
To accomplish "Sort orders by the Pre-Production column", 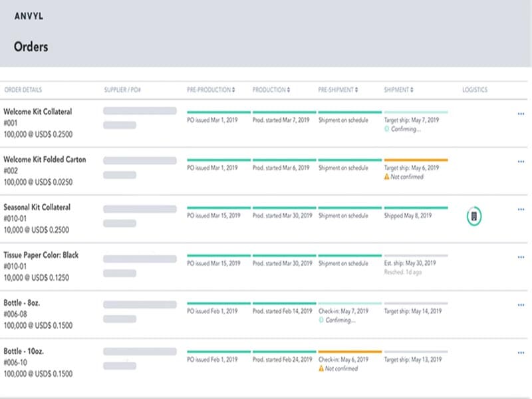I will 210,90.
